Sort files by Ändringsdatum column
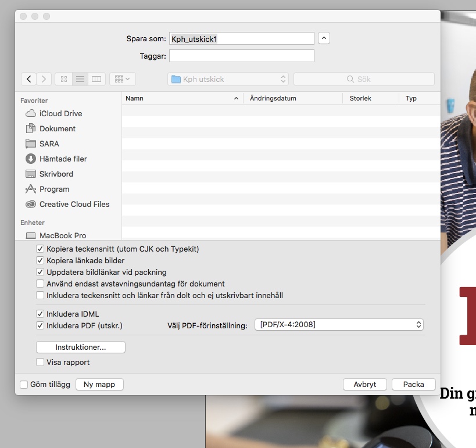The image size is (476, 448). (293, 98)
